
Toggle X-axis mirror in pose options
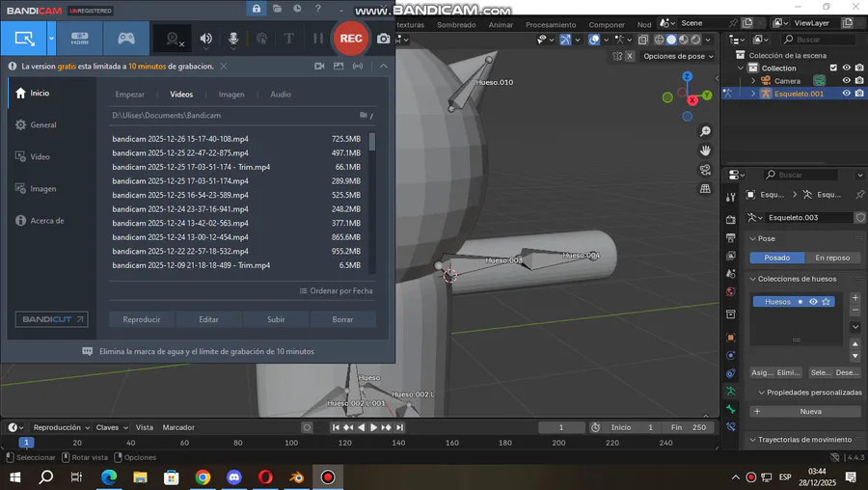[630, 56]
